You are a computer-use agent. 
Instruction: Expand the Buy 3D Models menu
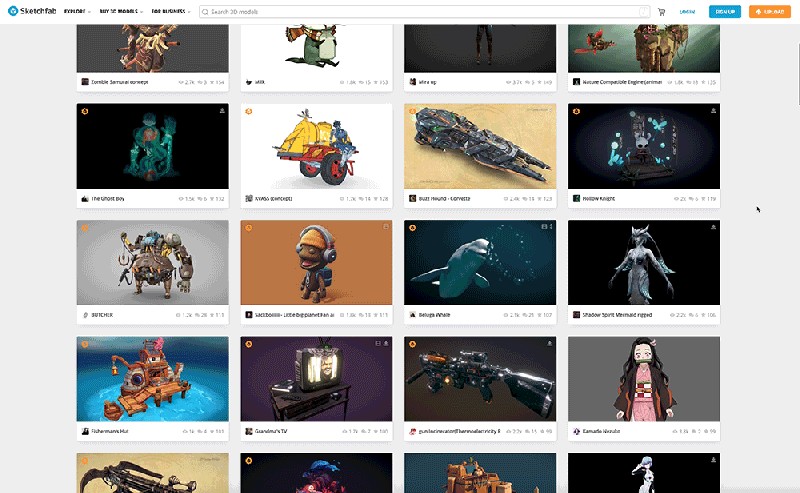click(x=121, y=11)
